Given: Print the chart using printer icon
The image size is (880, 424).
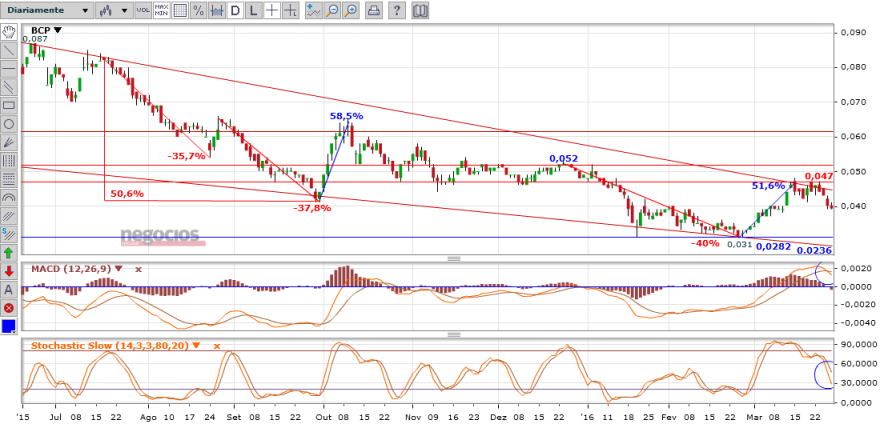Looking at the screenshot, I should (374, 10).
